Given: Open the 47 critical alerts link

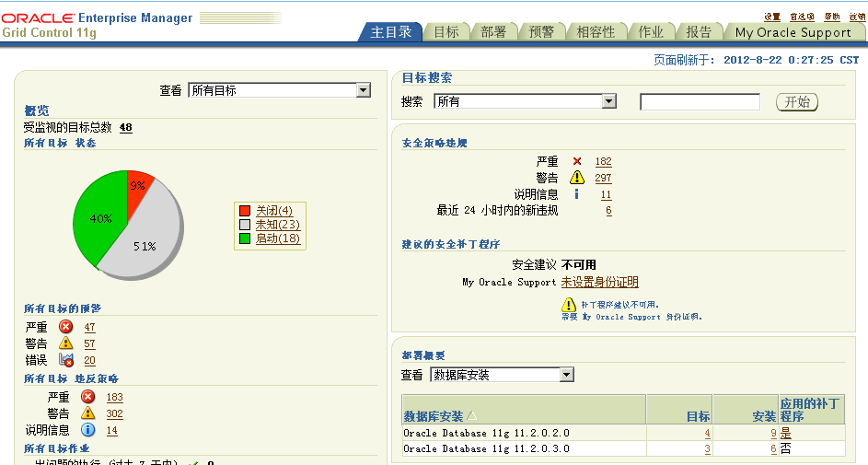Looking at the screenshot, I should pos(89,327).
